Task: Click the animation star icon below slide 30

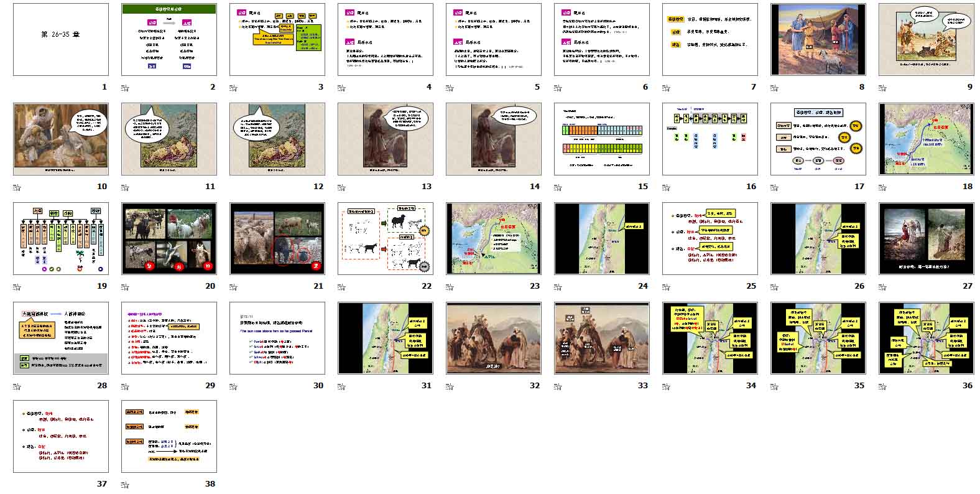Action: point(234,386)
